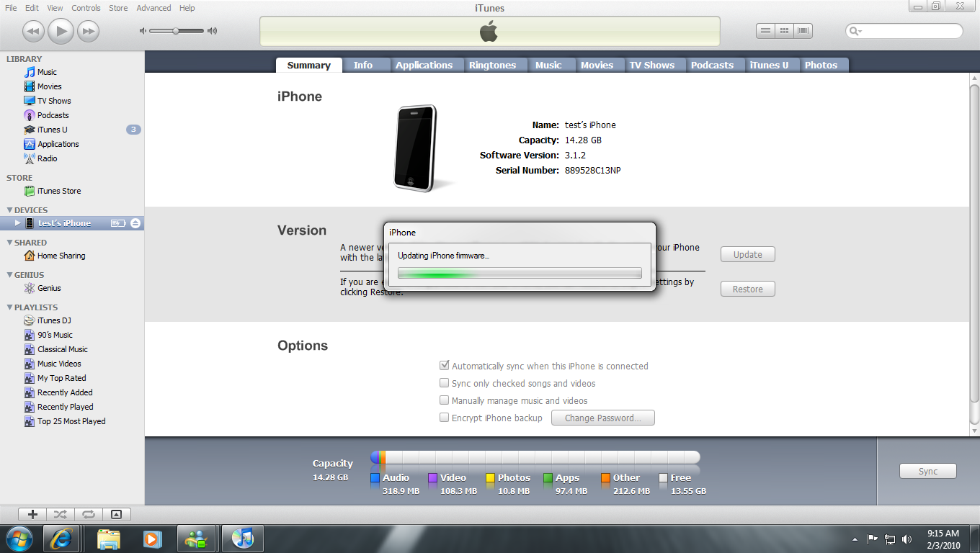Screen dimensions: 980x553
Task: Open the Controls menu
Action: 86,8
